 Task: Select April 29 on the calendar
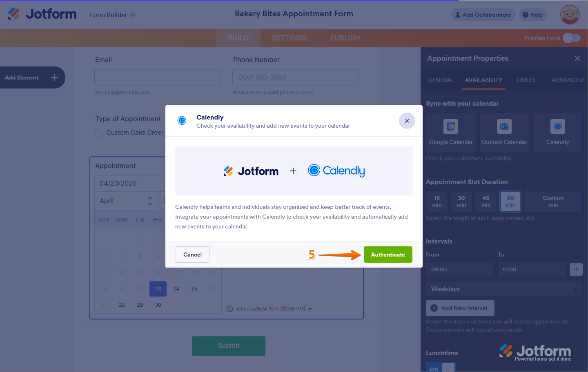(140, 305)
